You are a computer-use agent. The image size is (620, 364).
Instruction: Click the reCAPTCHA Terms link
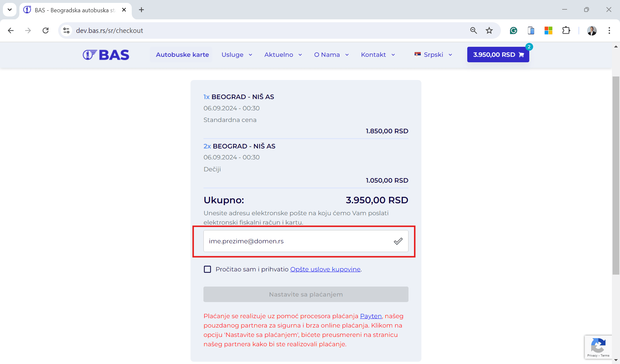click(605, 356)
